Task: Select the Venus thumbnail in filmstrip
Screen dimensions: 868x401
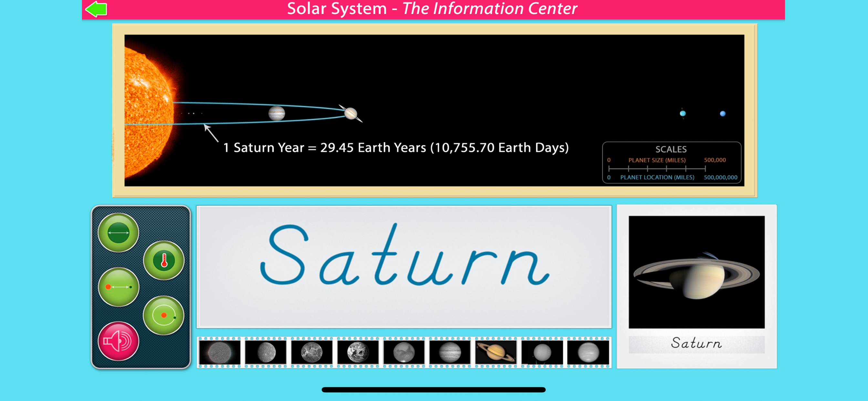Action: (x=312, y=353)
